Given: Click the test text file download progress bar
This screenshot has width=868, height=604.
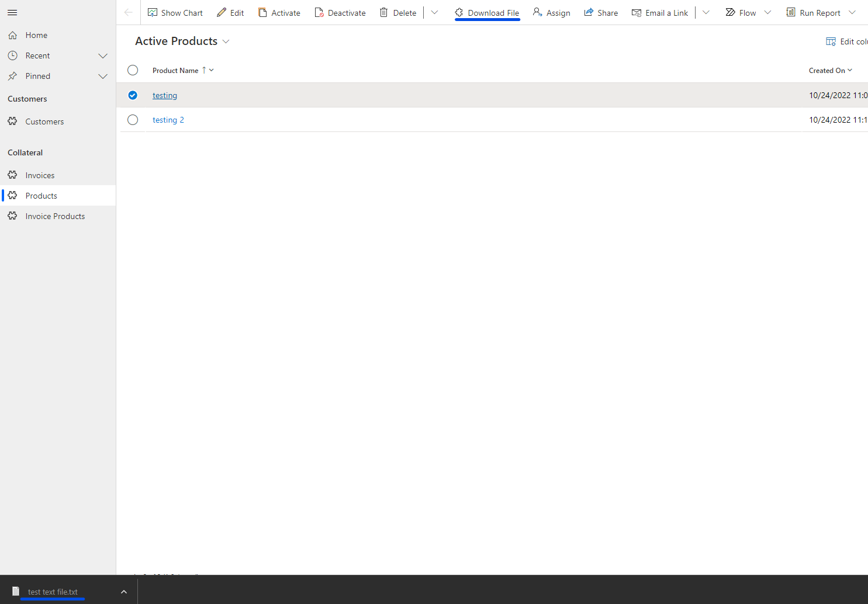Looking at the screenshot, I should pyautogui.click(x=52, y=599).
